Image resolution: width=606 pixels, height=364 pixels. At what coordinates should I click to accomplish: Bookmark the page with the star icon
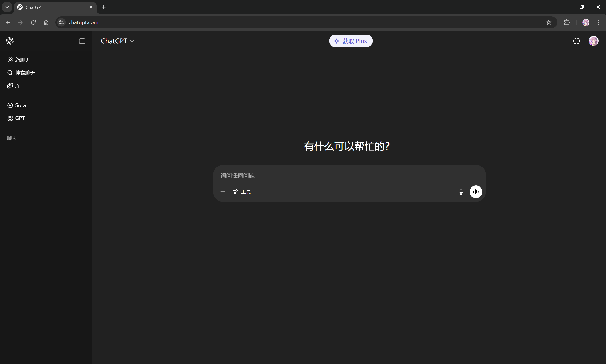click(x=549, y=22)
